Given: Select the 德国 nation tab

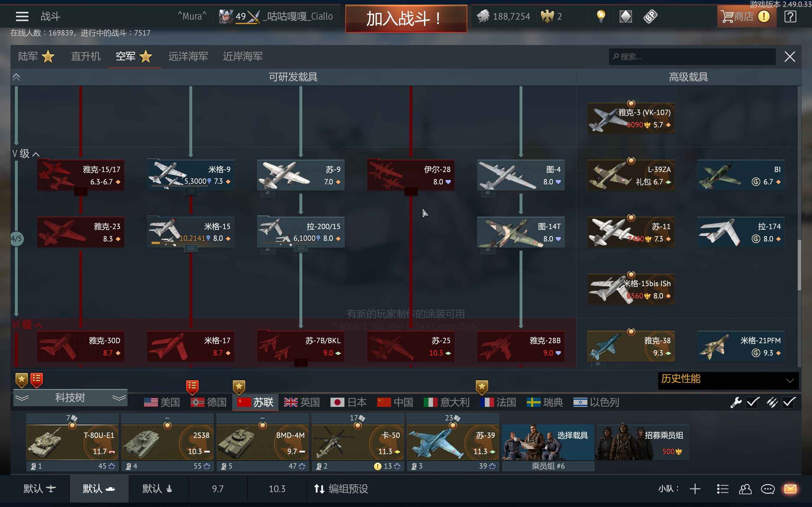Looking at the screenshot, I should pyautogui.click(x=209, y=402).
